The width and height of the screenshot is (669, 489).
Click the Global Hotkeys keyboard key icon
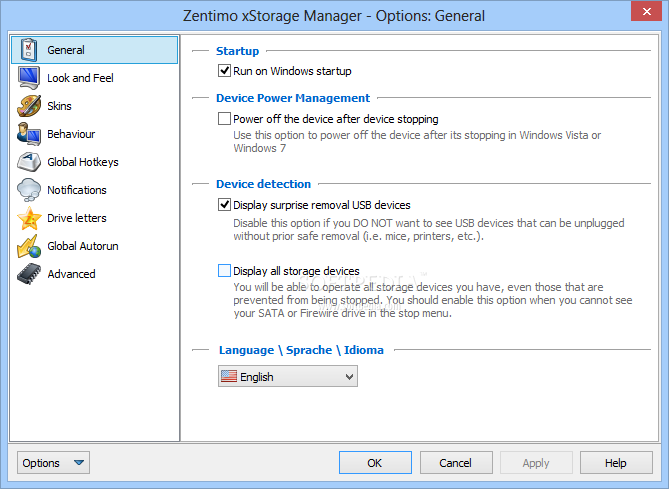coord(29,162)
